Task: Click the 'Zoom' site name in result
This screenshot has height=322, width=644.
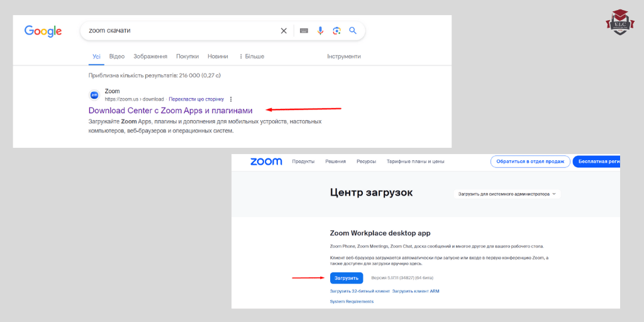Action: [112, 91]
